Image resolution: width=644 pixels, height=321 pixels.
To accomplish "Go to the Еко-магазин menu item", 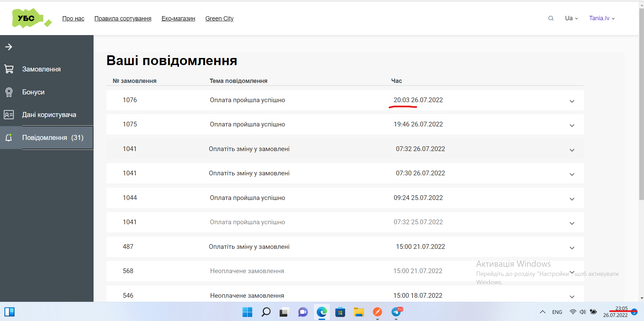I will (178, 19).
